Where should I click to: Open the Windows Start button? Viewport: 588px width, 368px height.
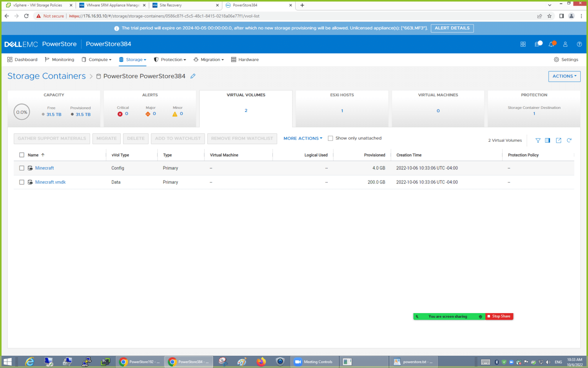click(x=7, y=361)
